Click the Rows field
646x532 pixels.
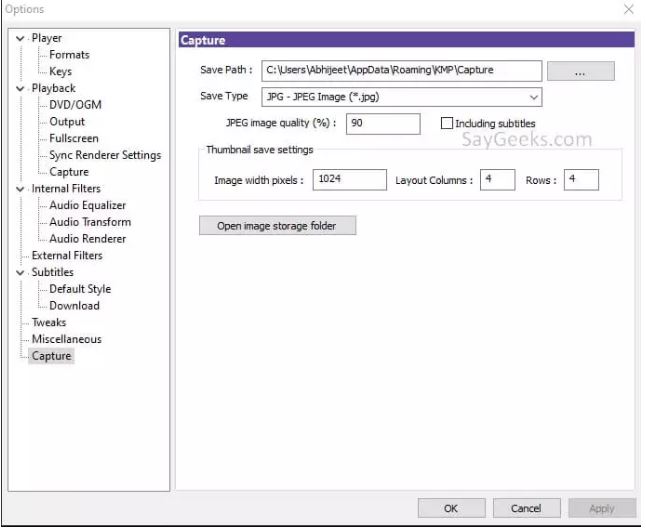click(581, 180)
